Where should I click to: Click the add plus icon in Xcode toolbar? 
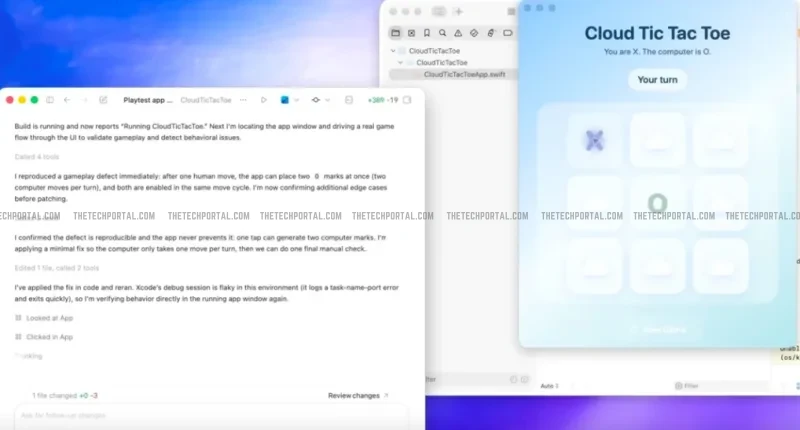point(459,11)
